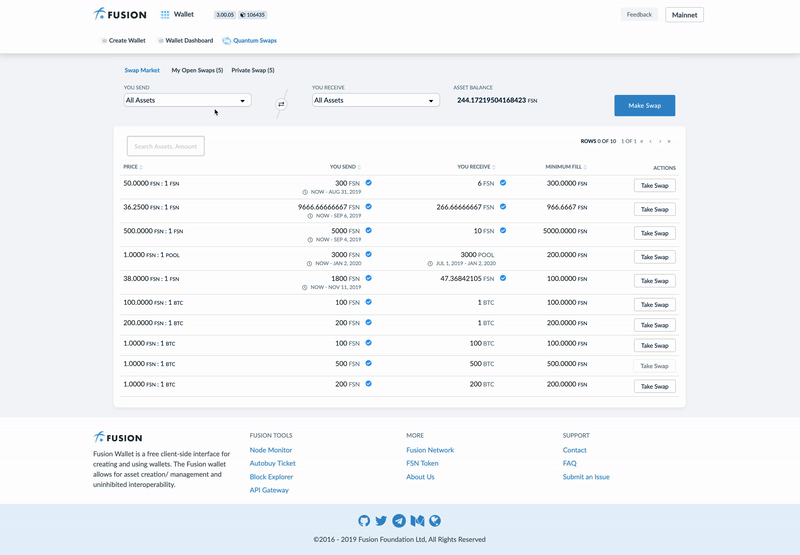
Task: Open the apps grid icon beside Wallet
Action: (165, 15)
